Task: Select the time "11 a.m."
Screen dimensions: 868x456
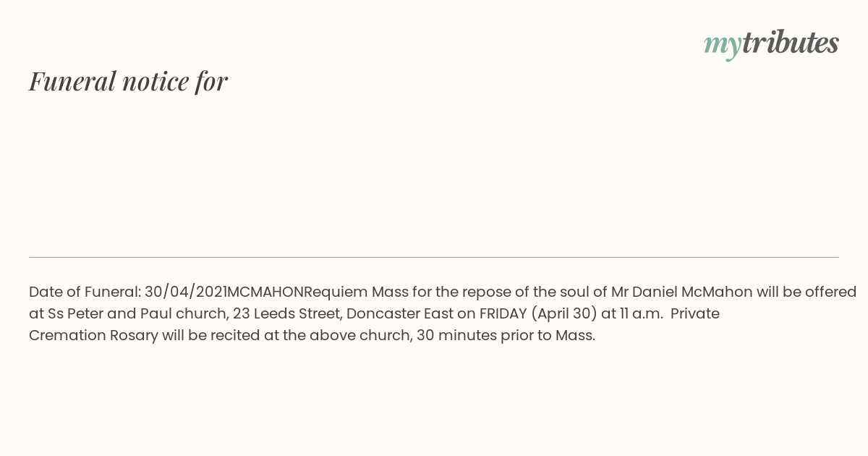Action: pyautogui.click(x=641, y=314)
